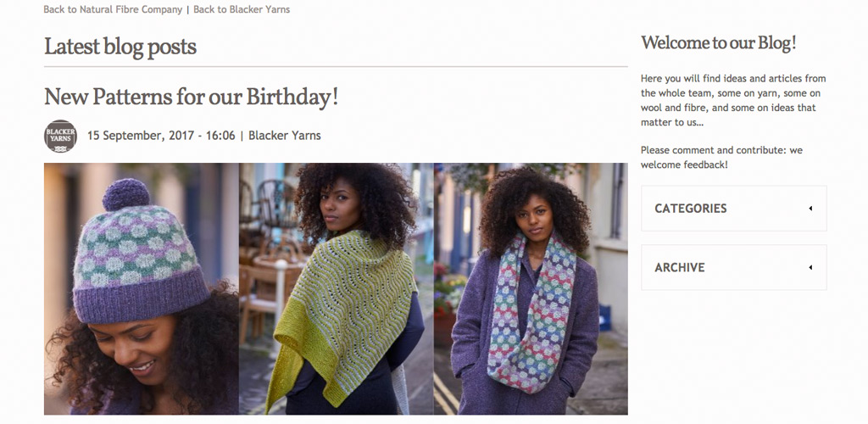Image resolution: width=868 pixels, height=424 pixels.
Task: Click the welcome feedback text in sidebar
Action: pyautogui.click(x=684, y=165)
